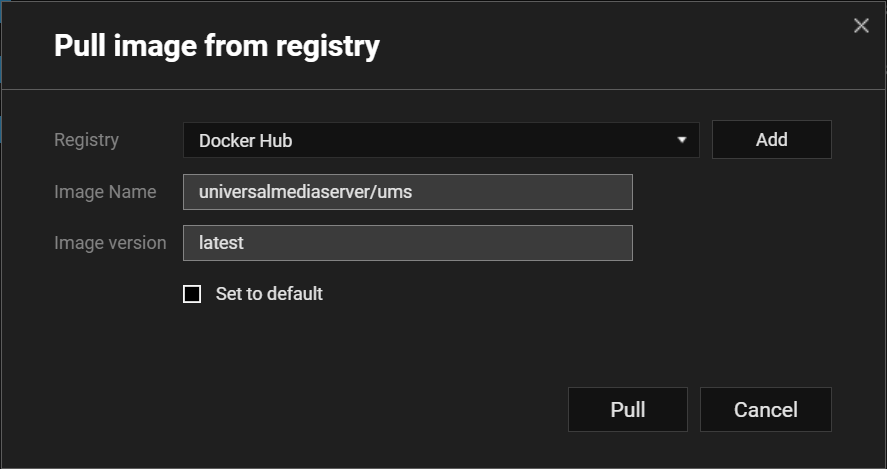Screen dimensions: 887x469
Task: Enable the Set to default checkbox
Action: pos(192,294)
